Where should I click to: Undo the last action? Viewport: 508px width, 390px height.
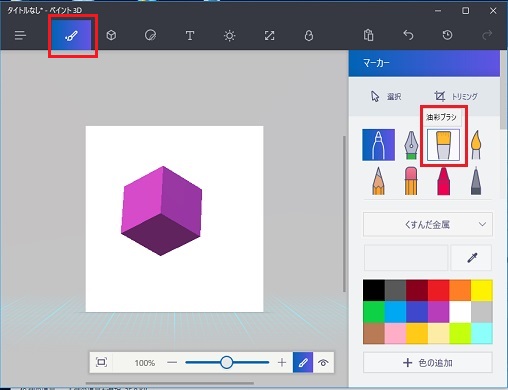click(408, 35)
